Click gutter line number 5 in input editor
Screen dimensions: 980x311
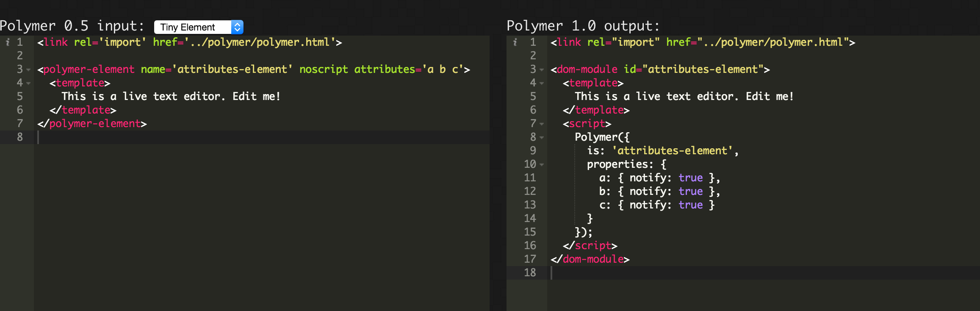20,96
